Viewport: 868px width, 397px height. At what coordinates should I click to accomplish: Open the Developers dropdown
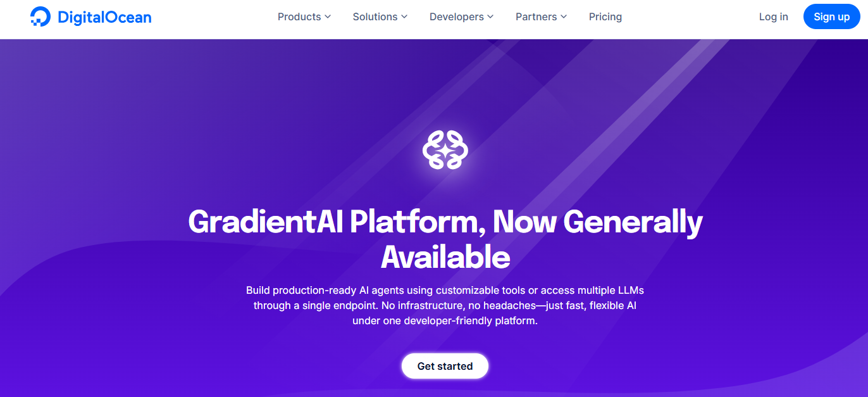tap(457, 16)
